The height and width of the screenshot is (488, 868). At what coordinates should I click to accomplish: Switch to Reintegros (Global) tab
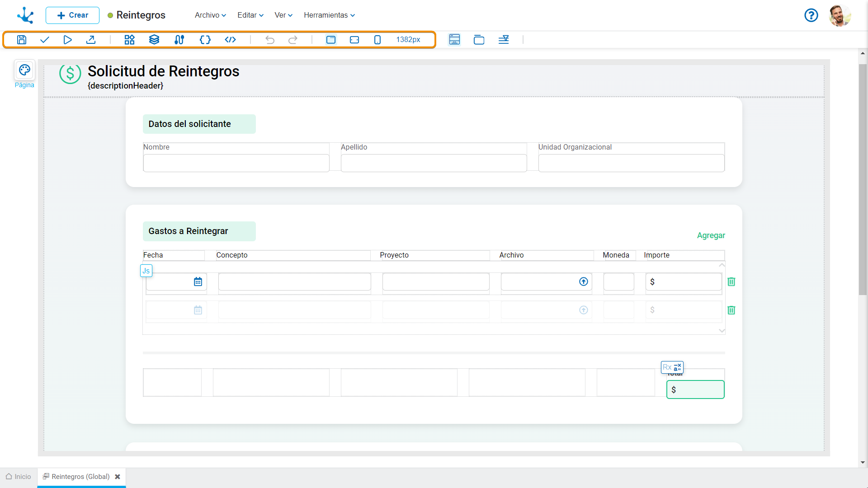[76, 477]
